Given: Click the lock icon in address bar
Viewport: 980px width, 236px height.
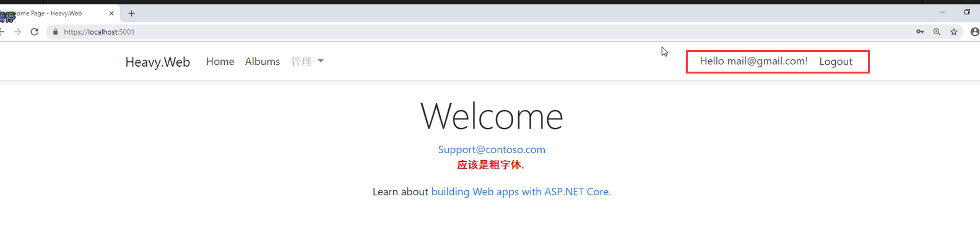Looking at the screenshot, I should click(56, 32).
